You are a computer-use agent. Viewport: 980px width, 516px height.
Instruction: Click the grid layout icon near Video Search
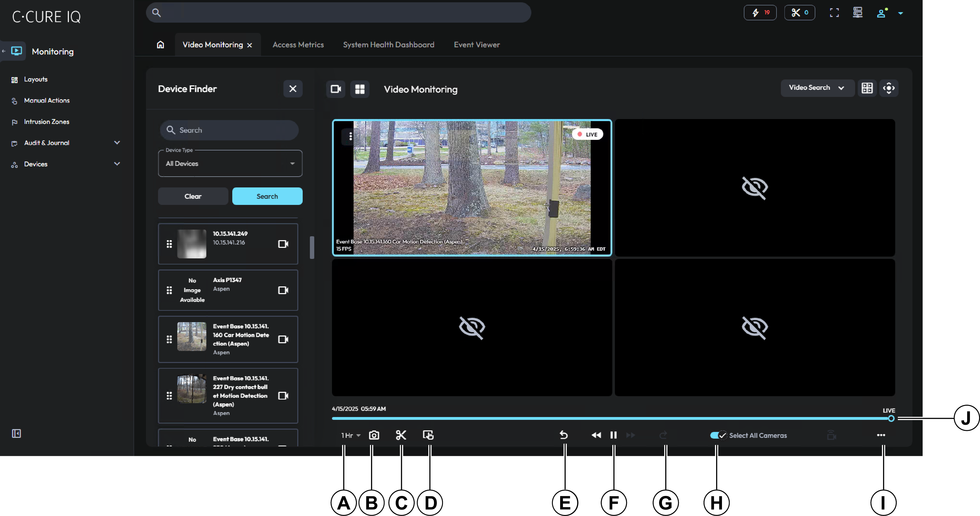point(867,88)
